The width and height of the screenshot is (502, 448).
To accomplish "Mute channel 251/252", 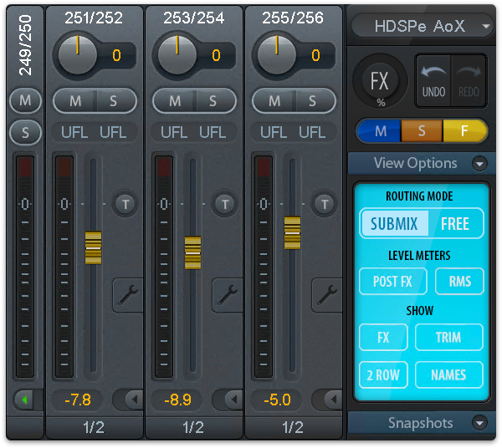I will click(75, 101).
